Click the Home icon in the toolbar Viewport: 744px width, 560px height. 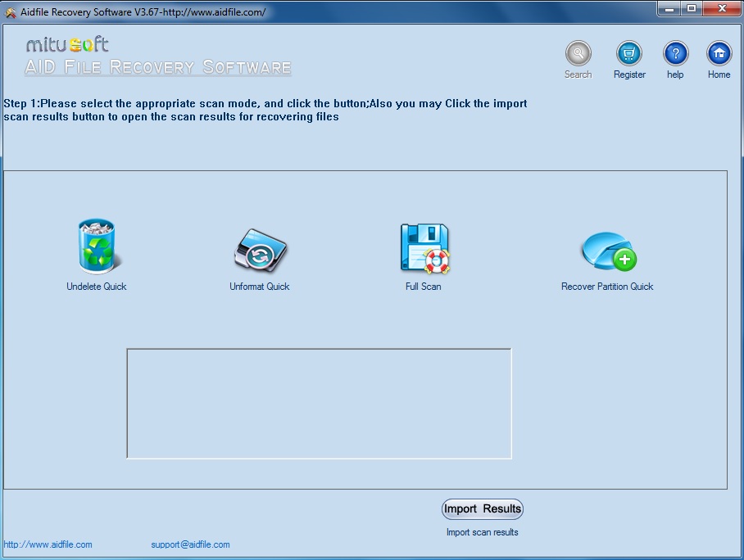coord(718,54)
